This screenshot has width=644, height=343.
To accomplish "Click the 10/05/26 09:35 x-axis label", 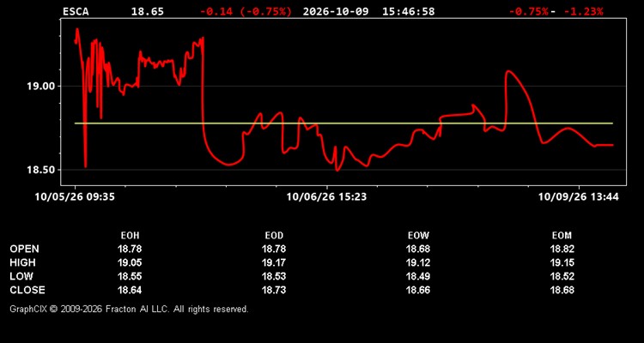I will click(x=75, y=197).
